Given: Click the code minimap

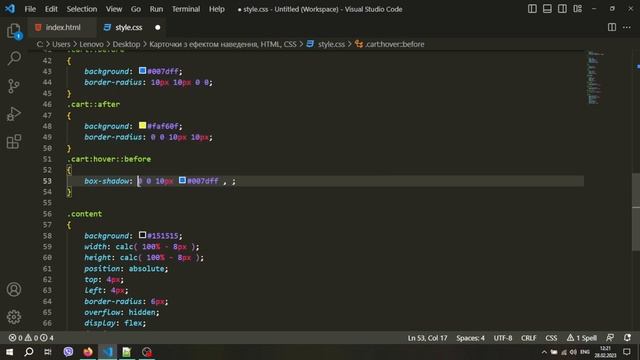Looking at the screenshot, I should [x=595, y=78].
